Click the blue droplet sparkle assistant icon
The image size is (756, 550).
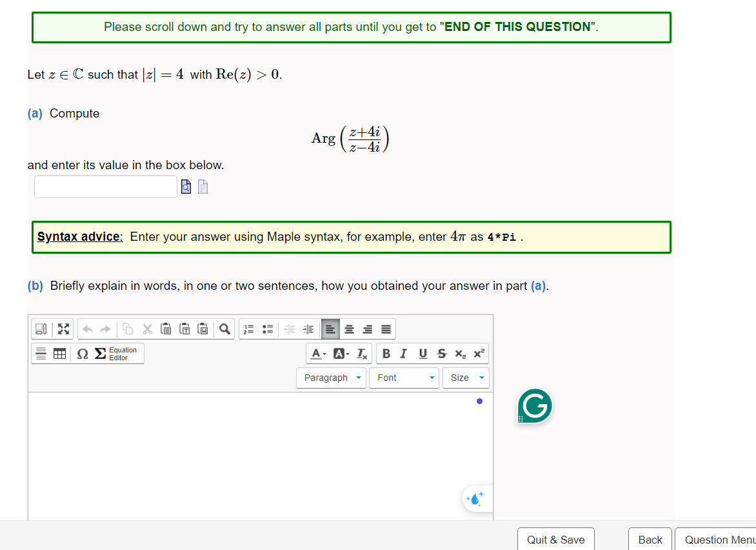pyautogui.click(x=476, y=498)
